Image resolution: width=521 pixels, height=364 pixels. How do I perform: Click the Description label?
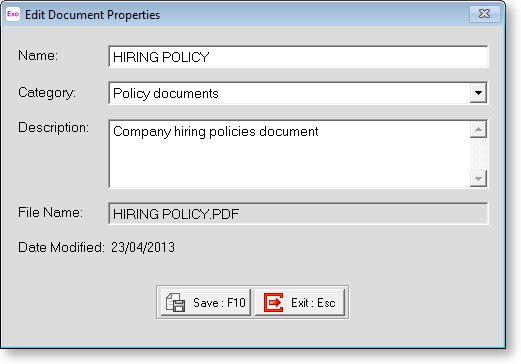(x=53, y=128)
